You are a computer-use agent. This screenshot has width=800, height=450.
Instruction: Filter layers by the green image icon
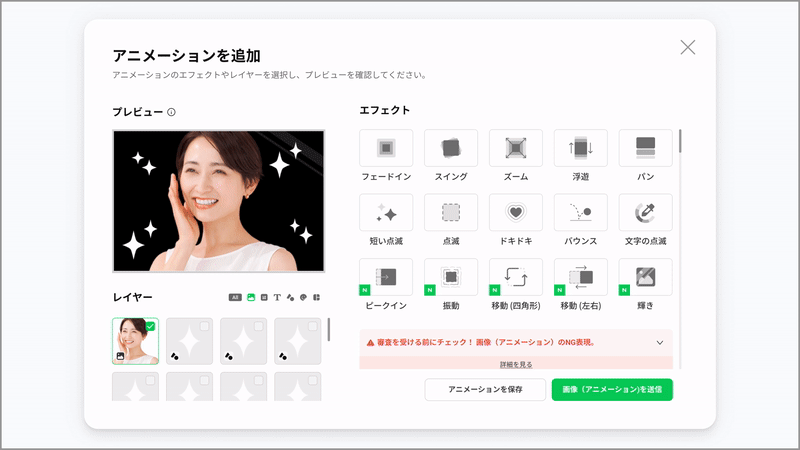click(x=251, y=297)
